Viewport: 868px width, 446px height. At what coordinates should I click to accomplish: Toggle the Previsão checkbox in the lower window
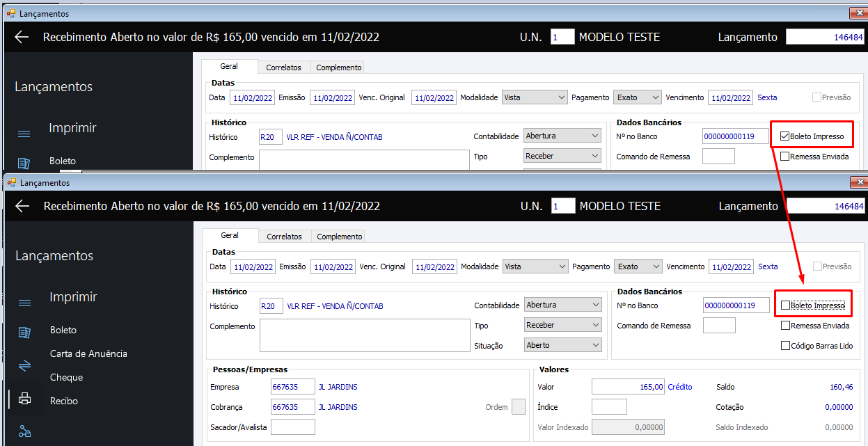(x=817, y=266)
